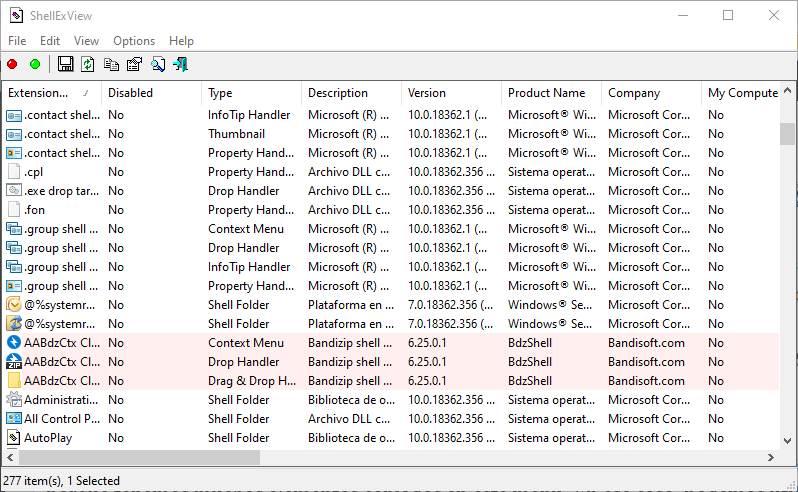Click the Refresh toolbar icon
This screenshot has height=492, width=798.
tap(88, 64)
